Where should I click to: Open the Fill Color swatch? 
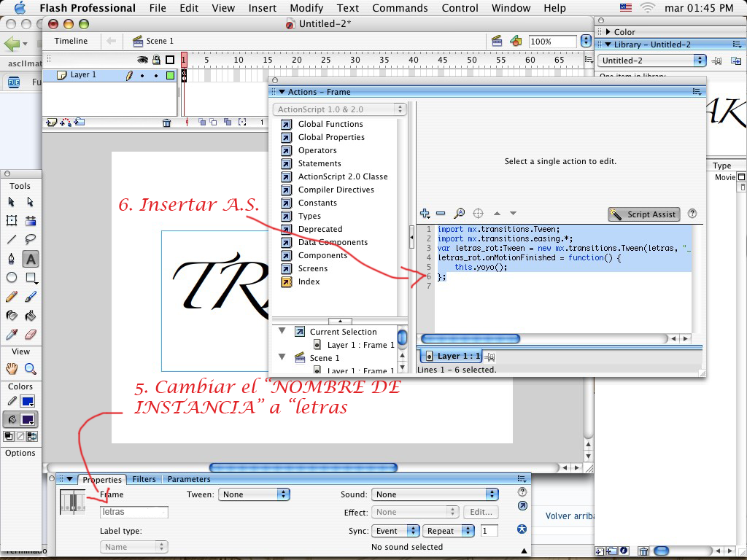coord(27,419)
